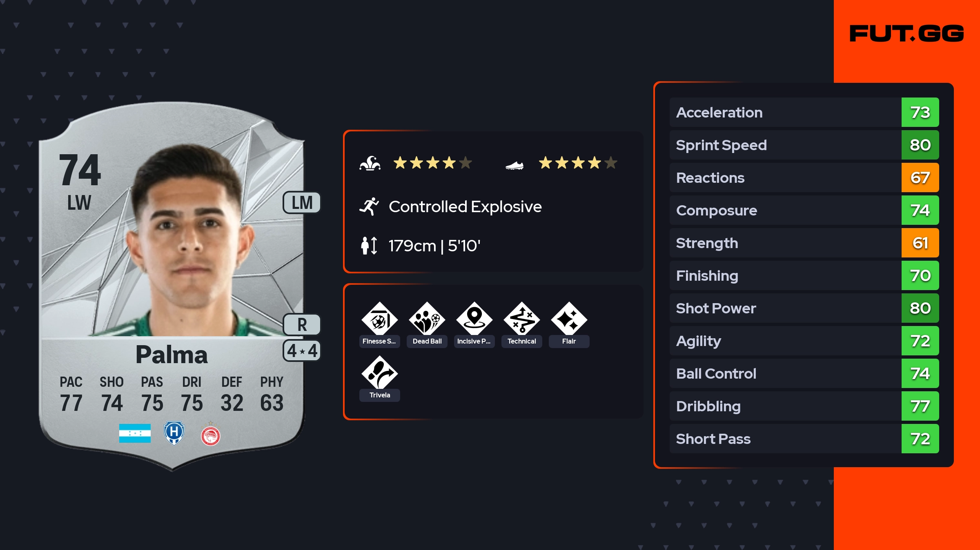The width and height of the screenshot is (980, 550).
Task: Open the FUT.GG logo link
Action: pyautogui.click(x=906, y=33)
